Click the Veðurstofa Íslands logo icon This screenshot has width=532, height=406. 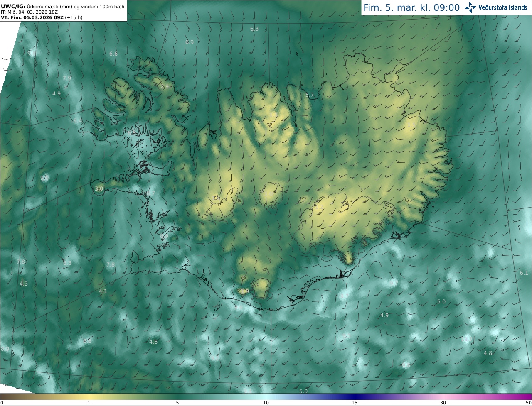[470, 7]
